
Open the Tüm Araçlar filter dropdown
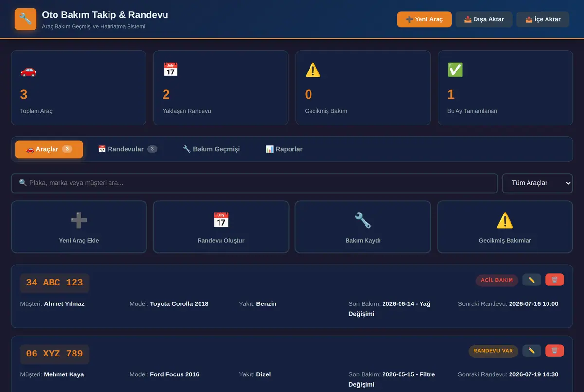pyautogui.click(x=537, y=183)
